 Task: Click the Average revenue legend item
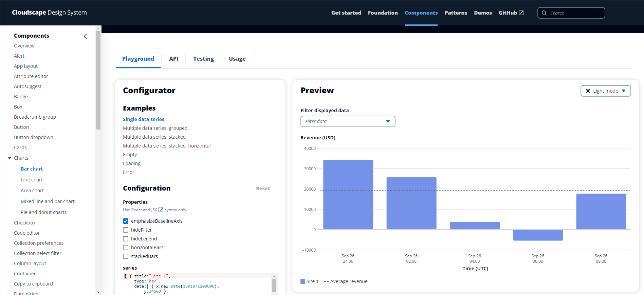(346, 281)
